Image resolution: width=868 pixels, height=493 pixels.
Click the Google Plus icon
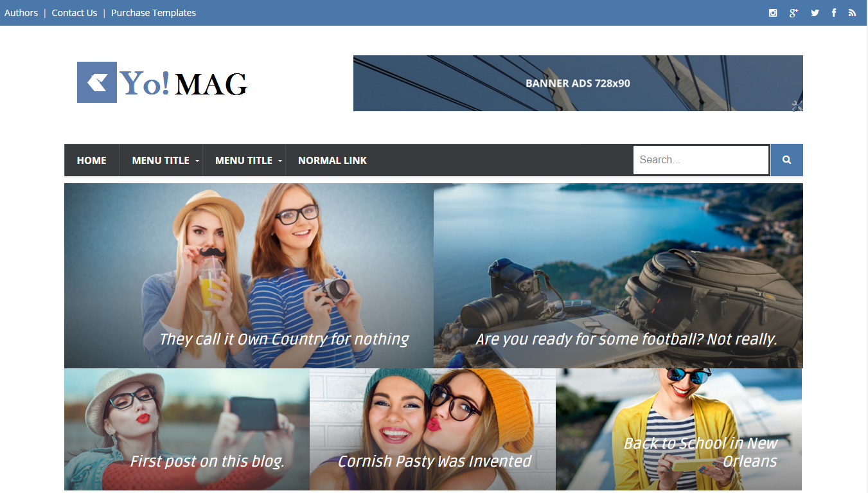(793, 13)
